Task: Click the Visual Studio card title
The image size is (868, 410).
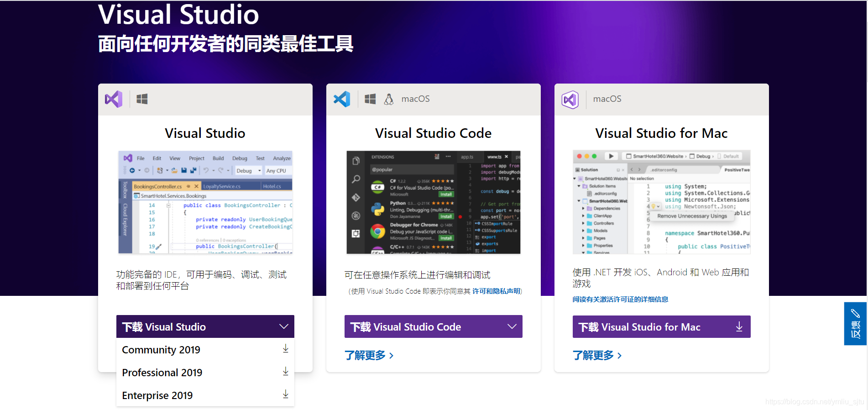Action: [205, 133]
